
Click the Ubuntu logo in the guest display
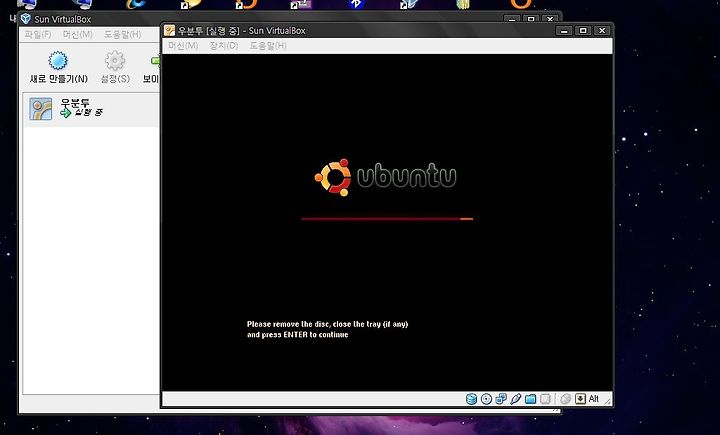(385, 177)
